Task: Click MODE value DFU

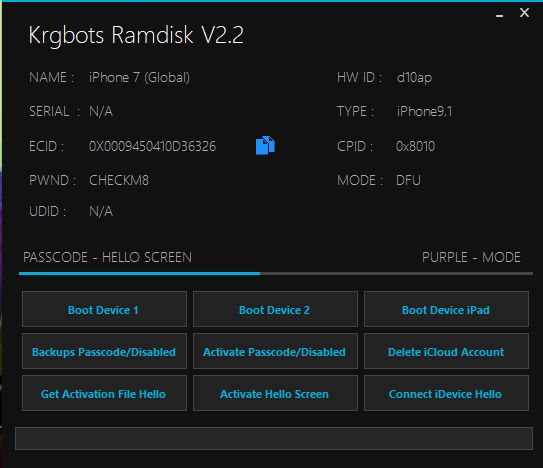Action: (x=408, y=180)
